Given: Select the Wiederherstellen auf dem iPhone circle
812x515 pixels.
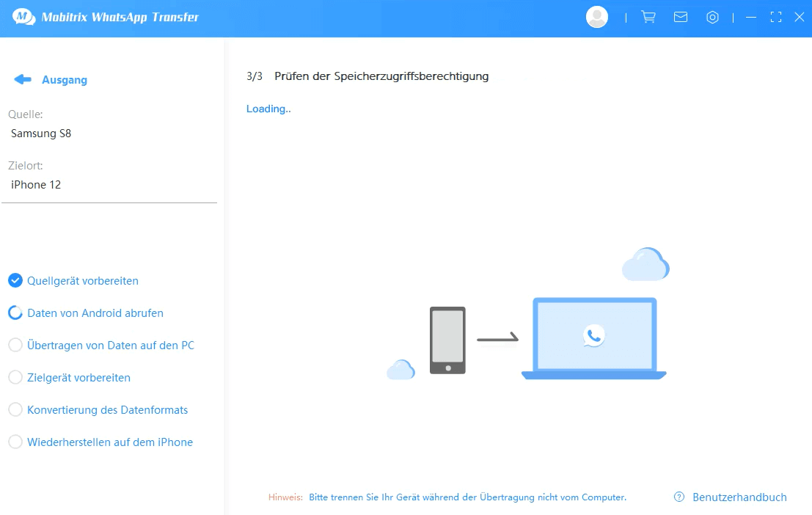Looking at the screenshot, I should [x=15, y=442].
